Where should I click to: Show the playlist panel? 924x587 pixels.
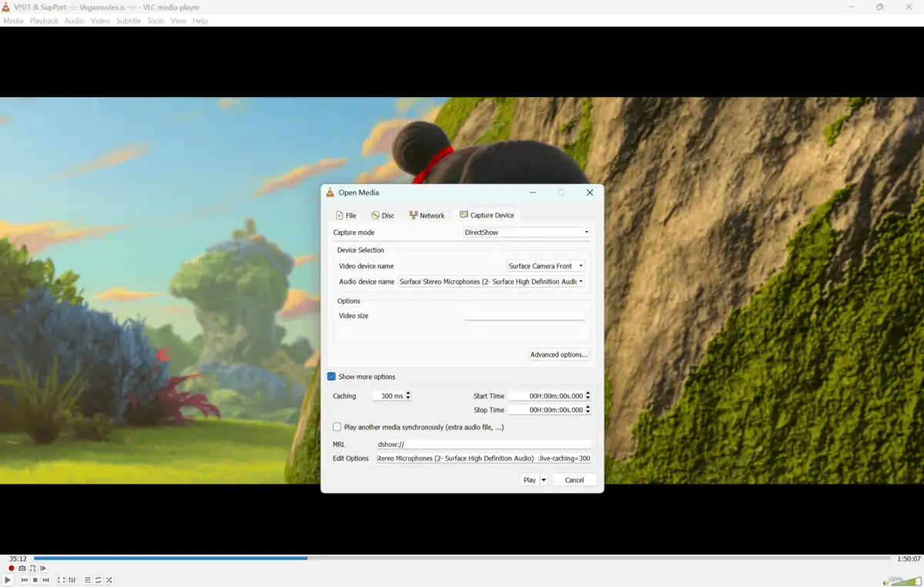click(88, 580)
